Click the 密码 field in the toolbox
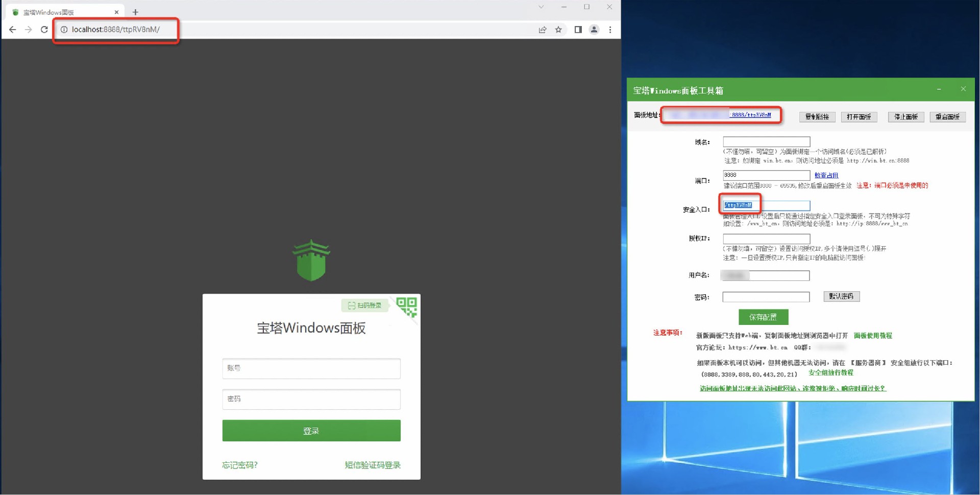The height and width of the screenshot is (495, 980). click(766, 297)
